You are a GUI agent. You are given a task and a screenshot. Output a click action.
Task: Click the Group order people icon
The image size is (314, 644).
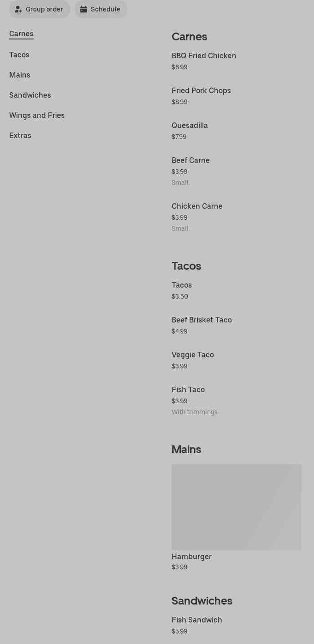point(18,9)
